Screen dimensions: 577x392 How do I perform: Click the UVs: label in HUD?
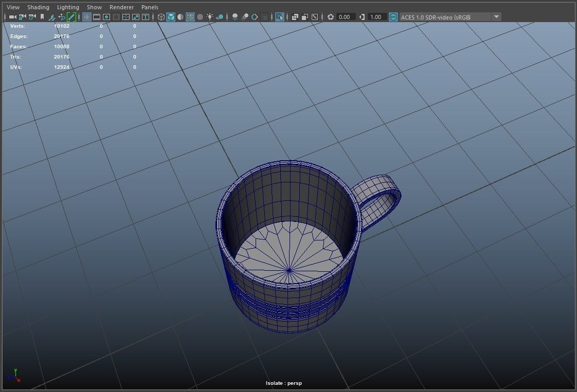point(16,67)
